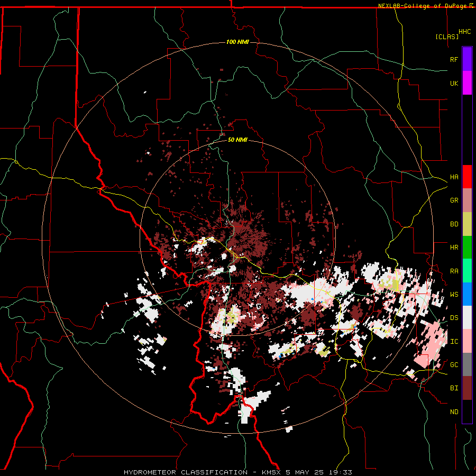Click the RA legend label
This screenshot has height=476, width=476.
(454, 271)
